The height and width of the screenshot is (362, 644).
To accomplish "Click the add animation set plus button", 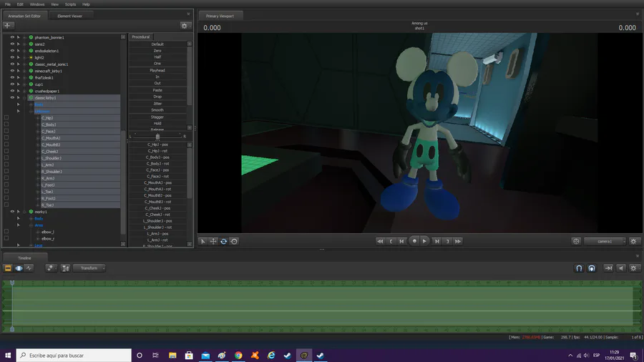I will (x=7, y=26).
